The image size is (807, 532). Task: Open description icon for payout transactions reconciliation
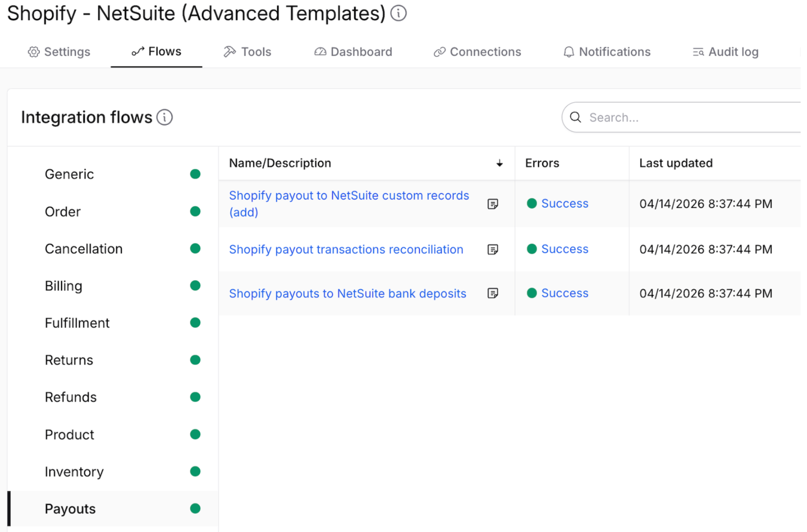click(493, 249)
